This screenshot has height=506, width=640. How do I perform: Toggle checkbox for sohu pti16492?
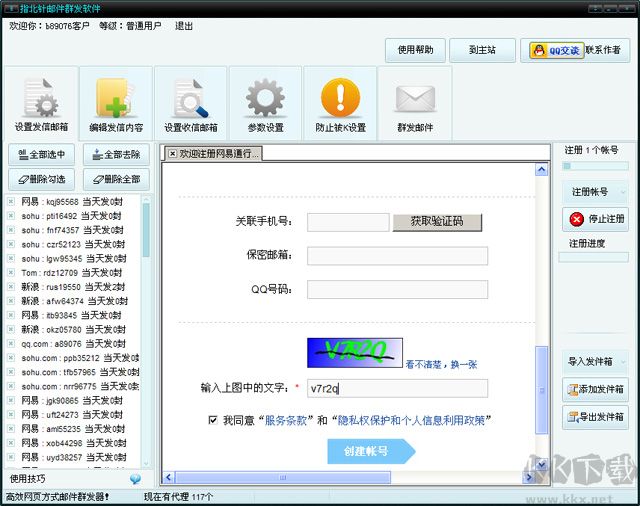coord(11,216)
